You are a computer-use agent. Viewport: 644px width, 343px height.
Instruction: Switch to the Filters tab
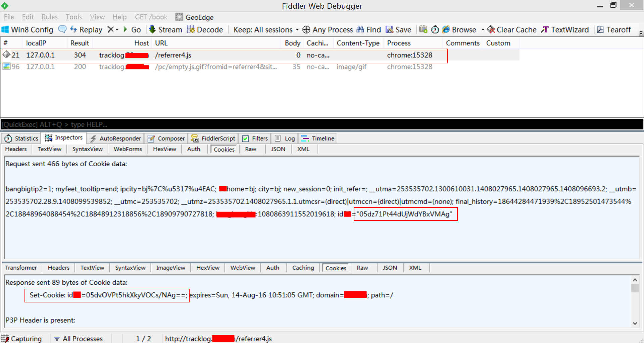click(255, 138)
